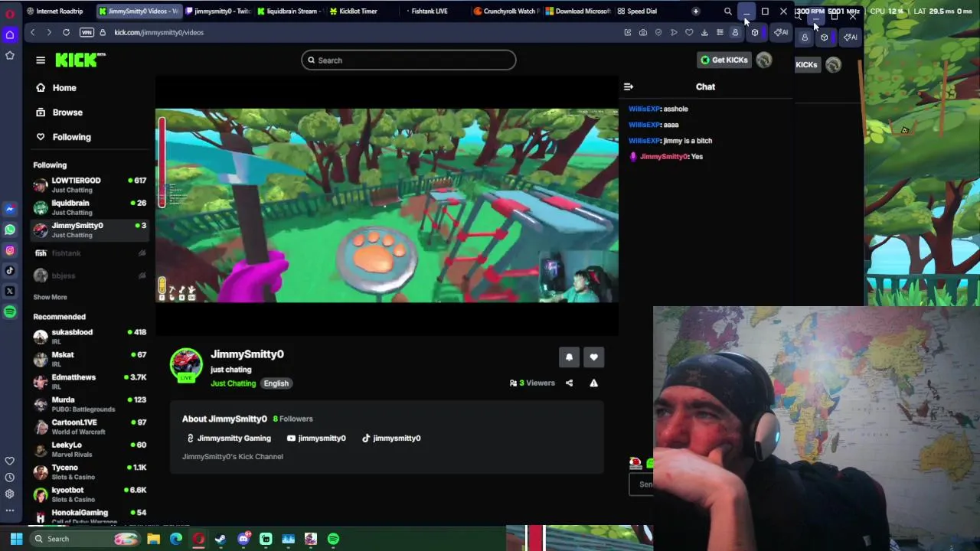This screenshot has width=980, height=551.
Task: Open the Following page
Action: [71, 137]
